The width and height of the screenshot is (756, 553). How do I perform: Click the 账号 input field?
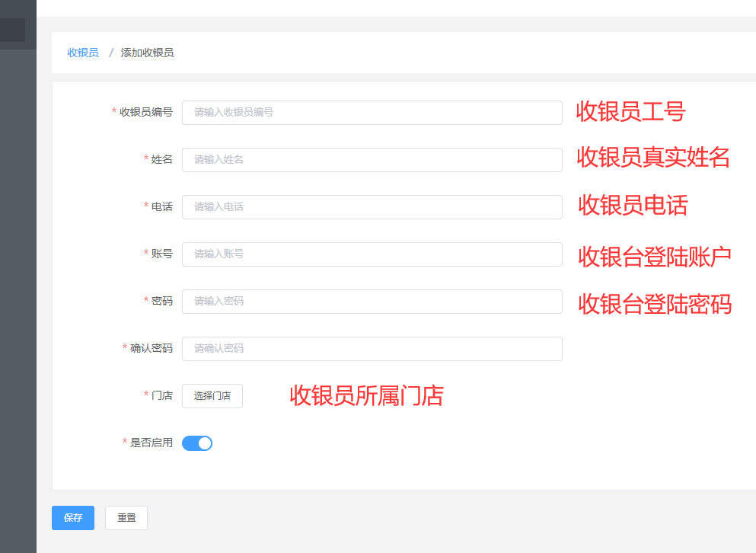coord(372,254)
